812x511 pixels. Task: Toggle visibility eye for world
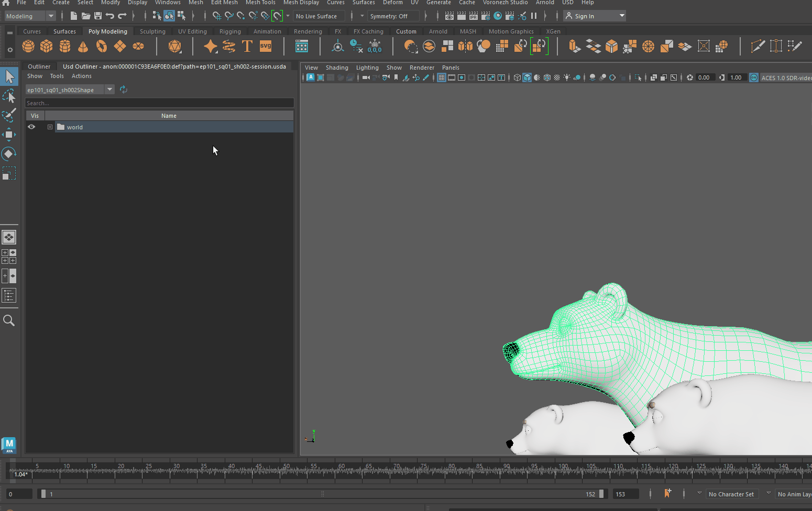point(31,127)
